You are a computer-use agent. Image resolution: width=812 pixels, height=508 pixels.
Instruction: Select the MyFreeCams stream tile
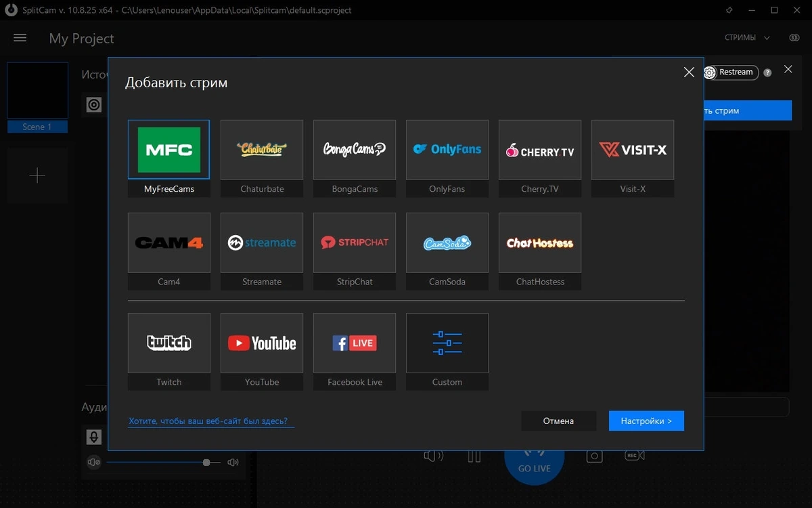point(168,158)
